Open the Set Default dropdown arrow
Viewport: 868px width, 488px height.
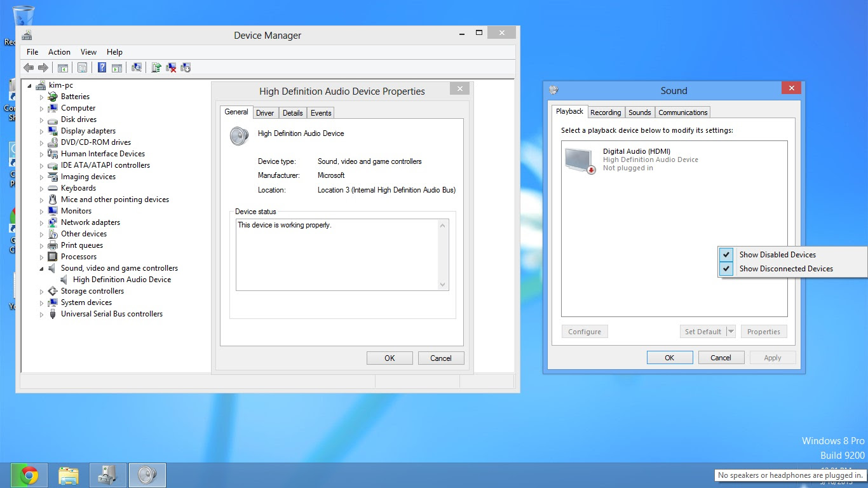pyautogui.click(x=731, y=332)
